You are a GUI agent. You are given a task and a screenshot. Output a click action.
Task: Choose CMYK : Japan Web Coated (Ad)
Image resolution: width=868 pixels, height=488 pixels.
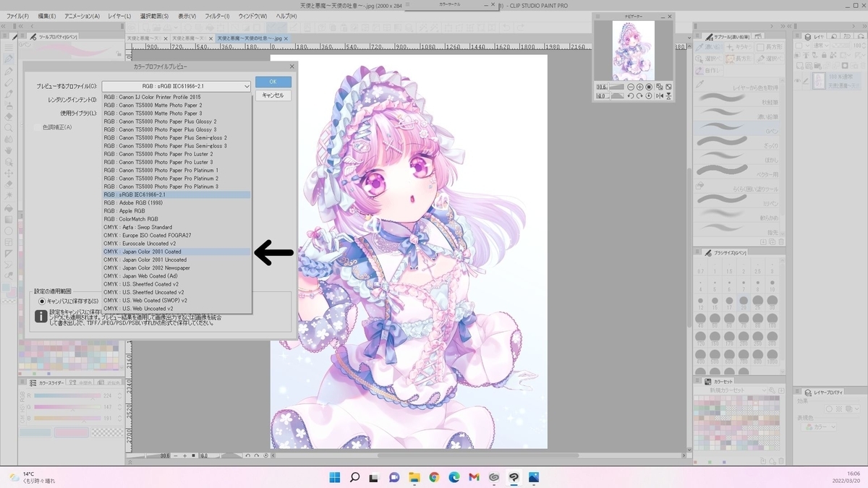tap(176, 275)
